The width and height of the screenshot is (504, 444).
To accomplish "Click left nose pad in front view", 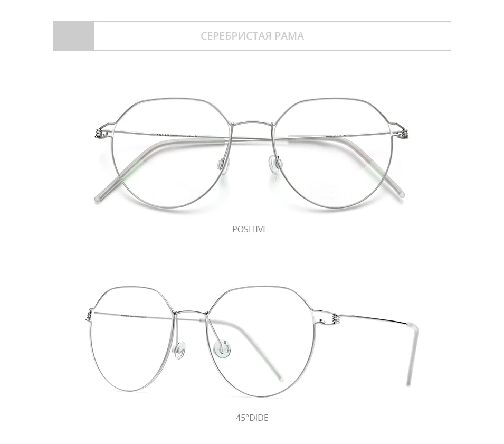I will tap(225, 165).
